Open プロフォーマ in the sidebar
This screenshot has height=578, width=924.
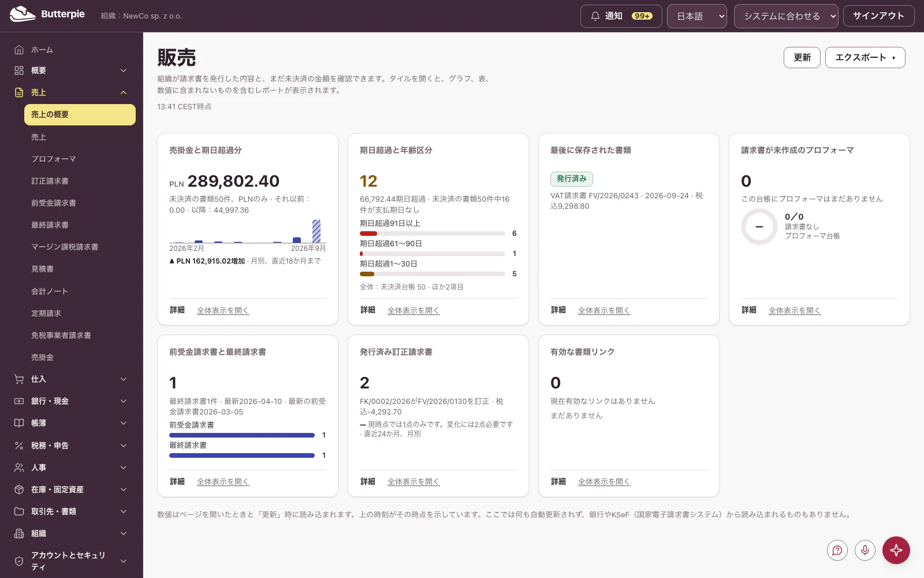(x=80, y=159)
